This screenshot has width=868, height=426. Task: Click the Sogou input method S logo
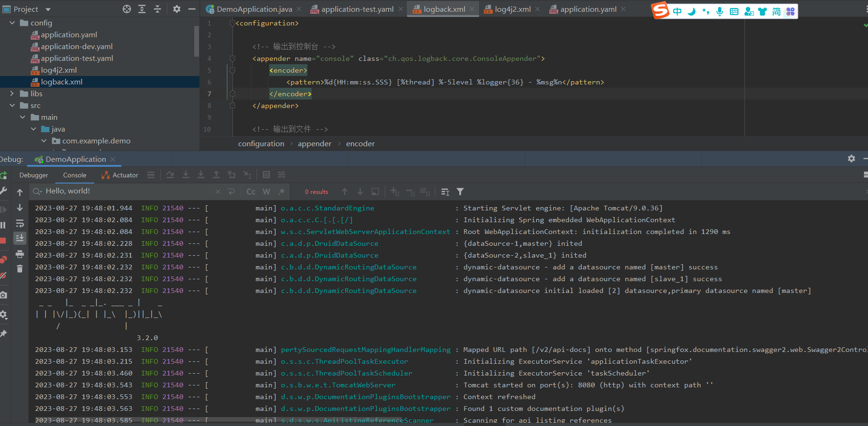click(661, 10)
